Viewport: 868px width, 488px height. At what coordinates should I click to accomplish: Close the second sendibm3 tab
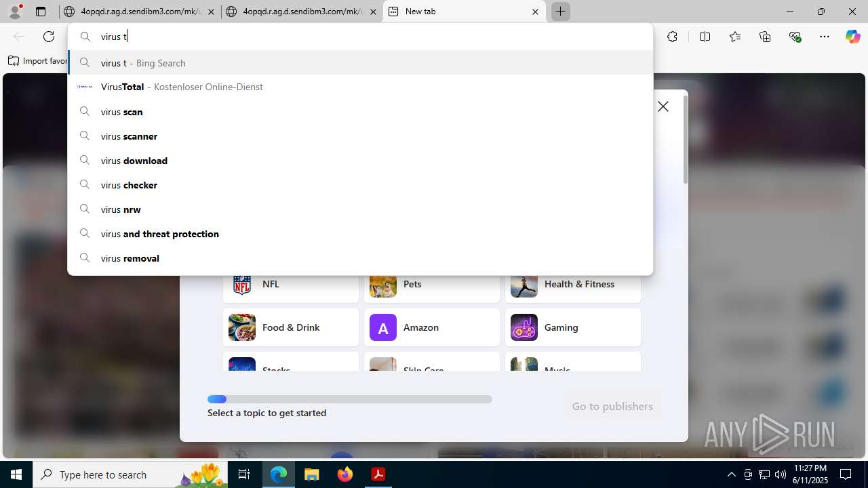coord(373,12)
